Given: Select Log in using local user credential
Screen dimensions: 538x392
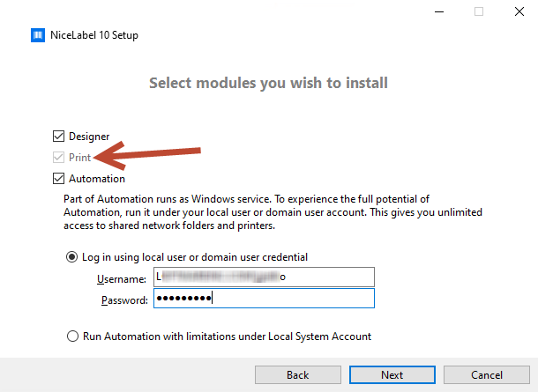Looking at the screenshot, I should (72, 257).
